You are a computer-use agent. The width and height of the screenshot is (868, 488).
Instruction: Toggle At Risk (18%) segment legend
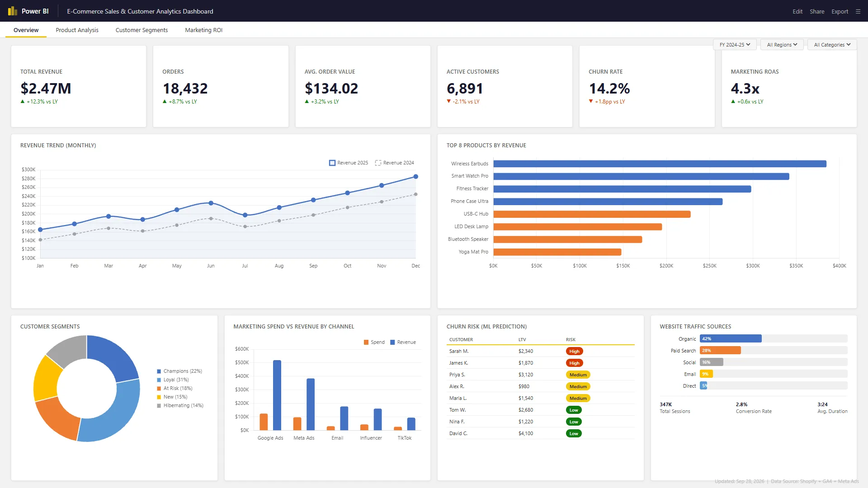coord(175,388)
